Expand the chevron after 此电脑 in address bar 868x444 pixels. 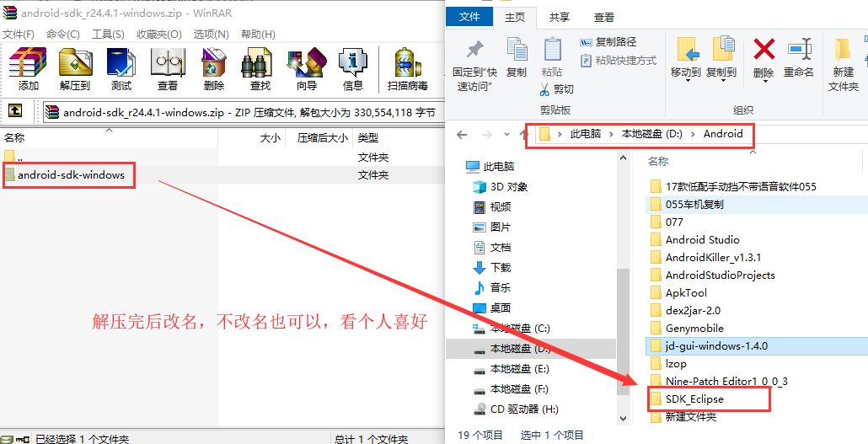pos(611,134)
